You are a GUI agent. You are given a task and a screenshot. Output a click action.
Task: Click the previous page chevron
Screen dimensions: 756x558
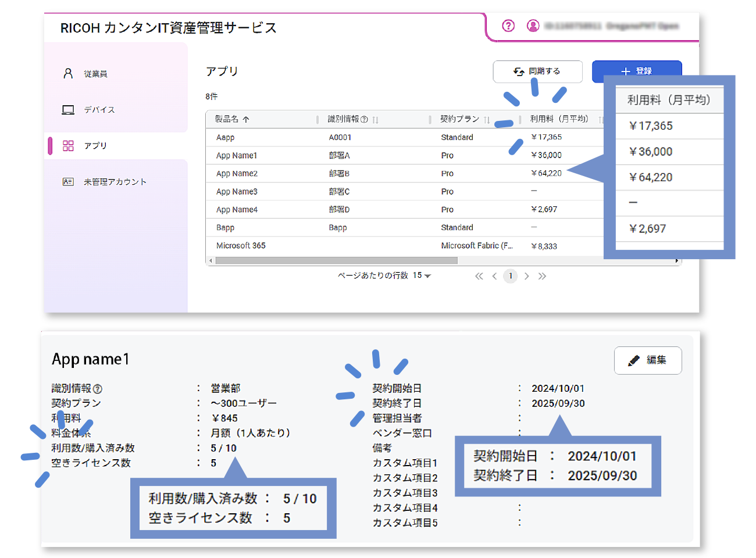click(x=494, y=276)
